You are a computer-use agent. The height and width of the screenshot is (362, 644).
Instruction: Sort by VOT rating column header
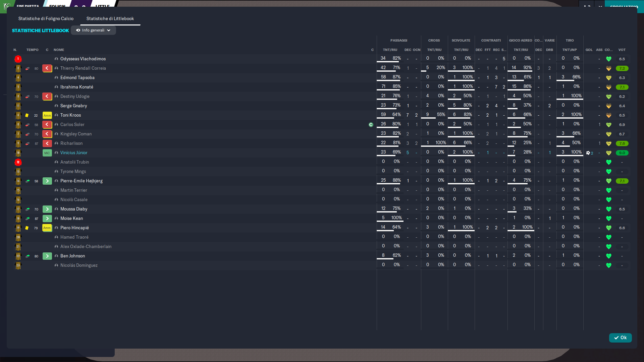tap(622, 50)
